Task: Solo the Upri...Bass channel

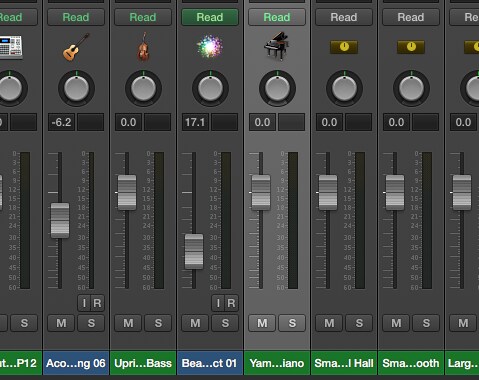Action: [158, 323]
